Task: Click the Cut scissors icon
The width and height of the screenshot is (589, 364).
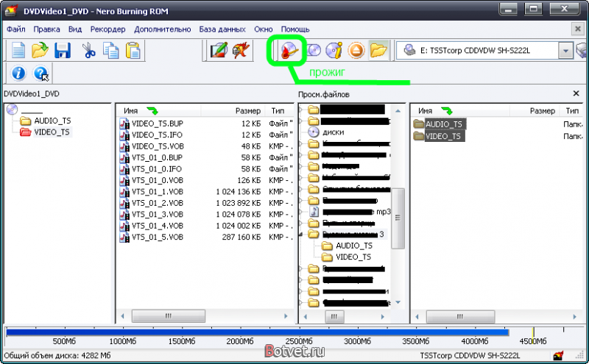Action: [88, 50]
